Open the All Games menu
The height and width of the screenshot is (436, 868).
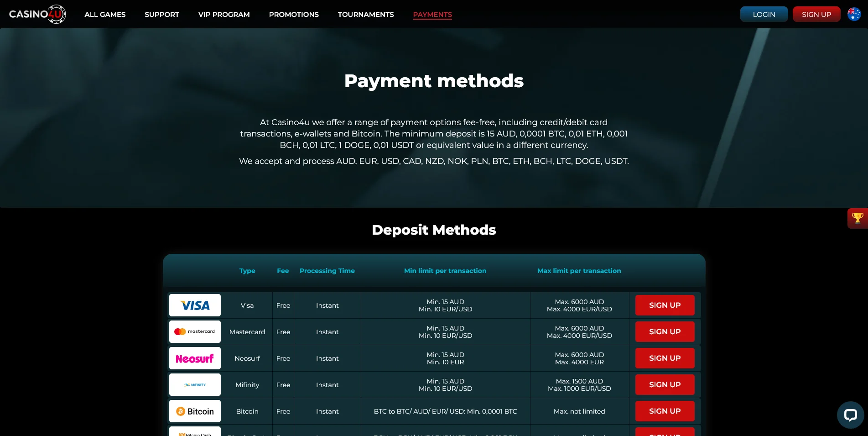pos(105,15)
